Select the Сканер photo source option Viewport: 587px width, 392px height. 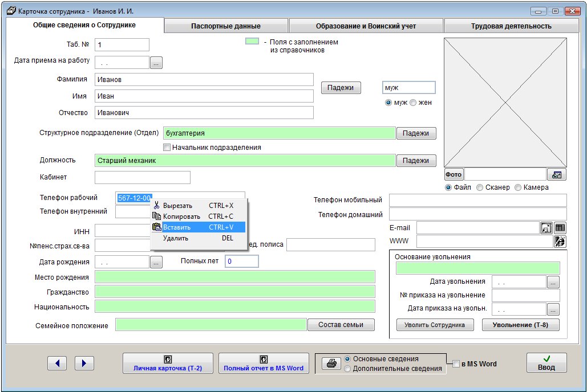pos(480,187)
